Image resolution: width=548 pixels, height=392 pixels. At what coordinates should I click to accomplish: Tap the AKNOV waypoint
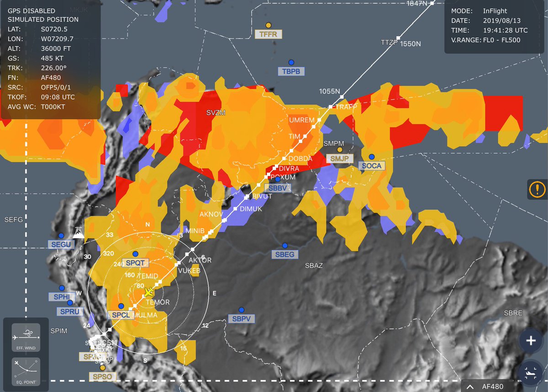click(x=224, y=220)
